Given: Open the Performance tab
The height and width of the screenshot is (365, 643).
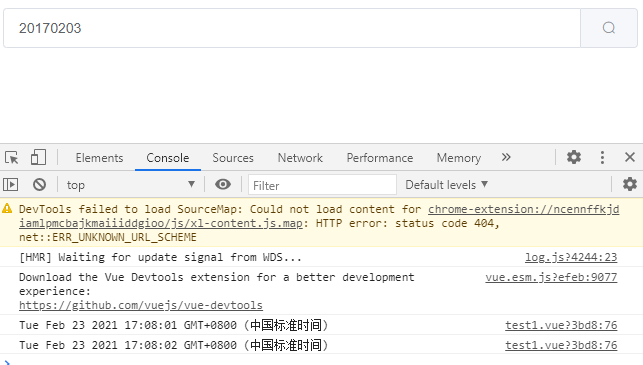Looking at the screenshot, I should tap(380, 158).
